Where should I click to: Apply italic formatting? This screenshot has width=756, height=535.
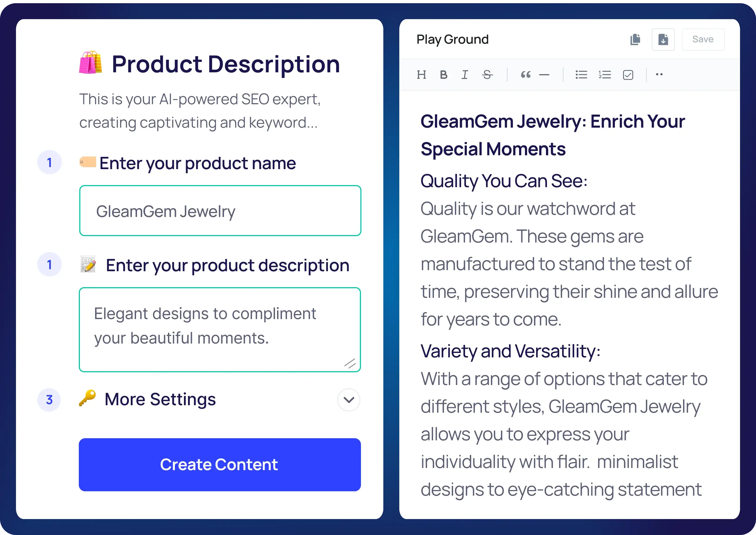tap(465, 75)
